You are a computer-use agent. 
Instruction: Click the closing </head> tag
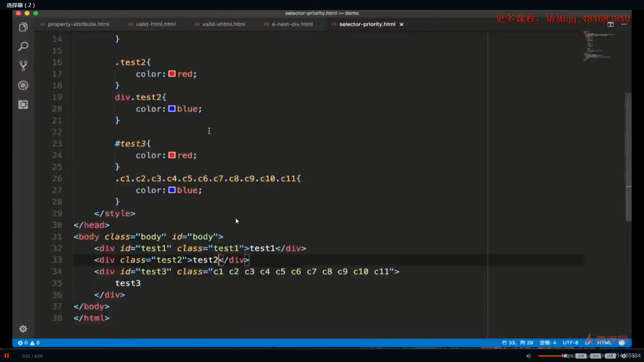coord(92,225)
